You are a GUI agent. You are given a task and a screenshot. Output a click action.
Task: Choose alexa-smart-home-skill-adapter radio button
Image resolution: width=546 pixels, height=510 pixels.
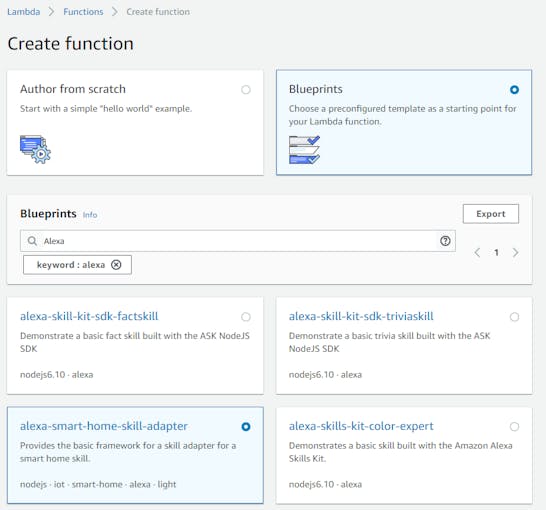coord(246,426)
